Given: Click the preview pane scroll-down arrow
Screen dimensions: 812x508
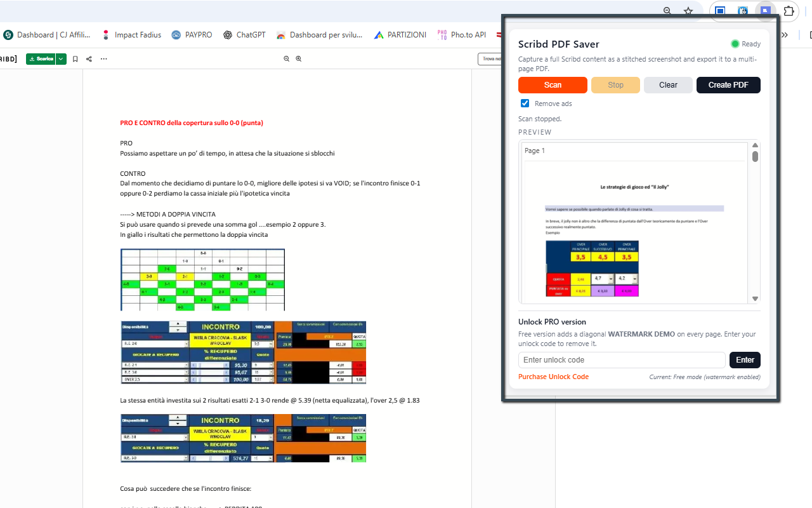Looking at the screenshot, I should 755,298.
